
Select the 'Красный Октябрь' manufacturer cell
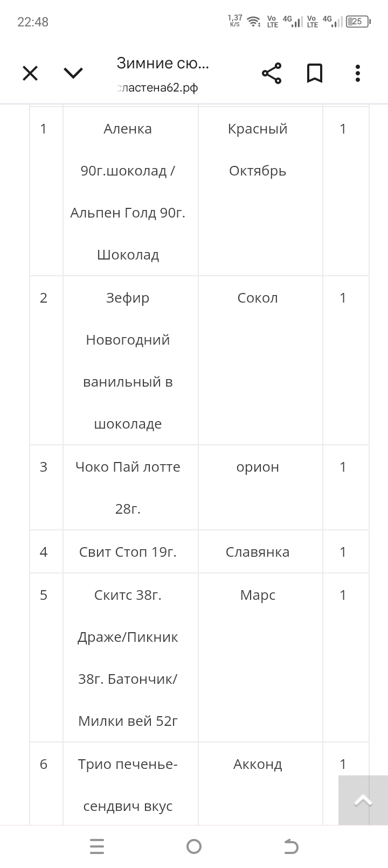pos(258,150)
